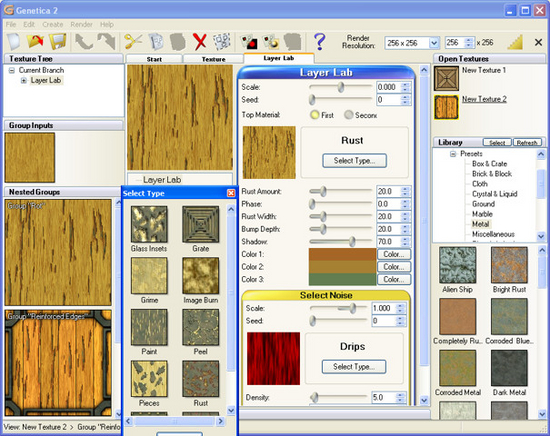550x436 pixels.
Task: Click the Redo arrow icon
Action: click(107, 42)
